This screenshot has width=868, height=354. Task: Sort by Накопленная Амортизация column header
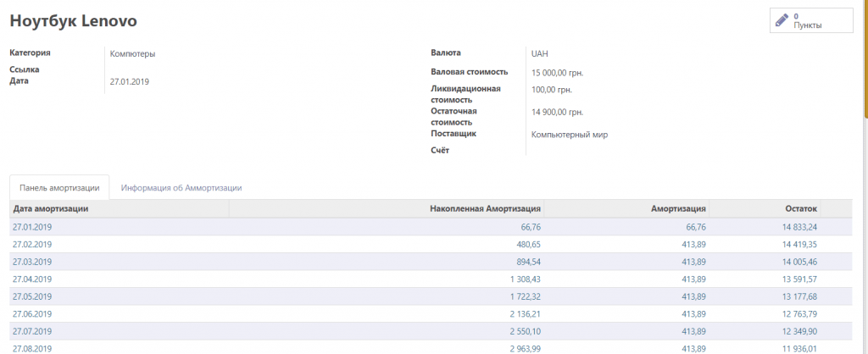click(x=387, y=208)
